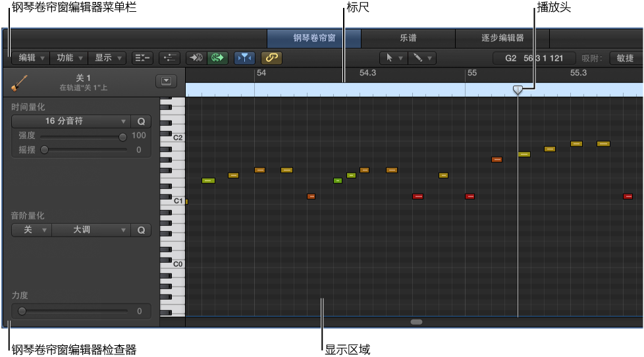Select the orange note just before the playhead
Viewport: 644px width, 357px height.
point(497,159)
